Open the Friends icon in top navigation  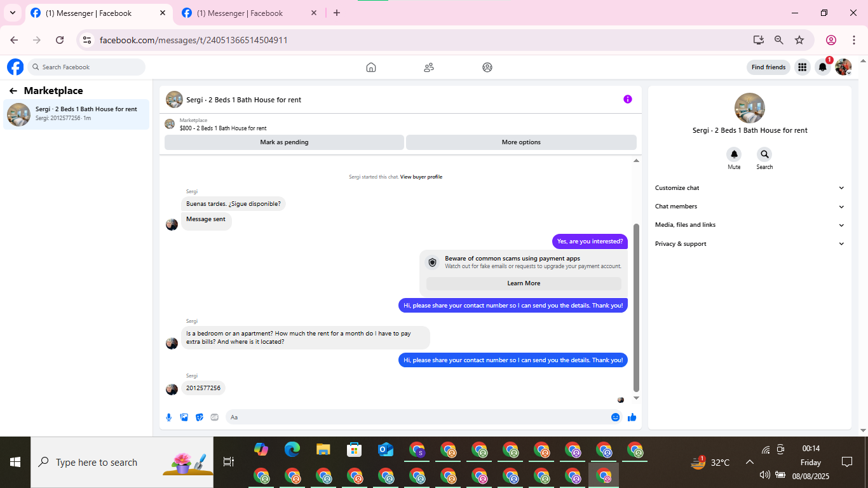click(x=429, y=67)
